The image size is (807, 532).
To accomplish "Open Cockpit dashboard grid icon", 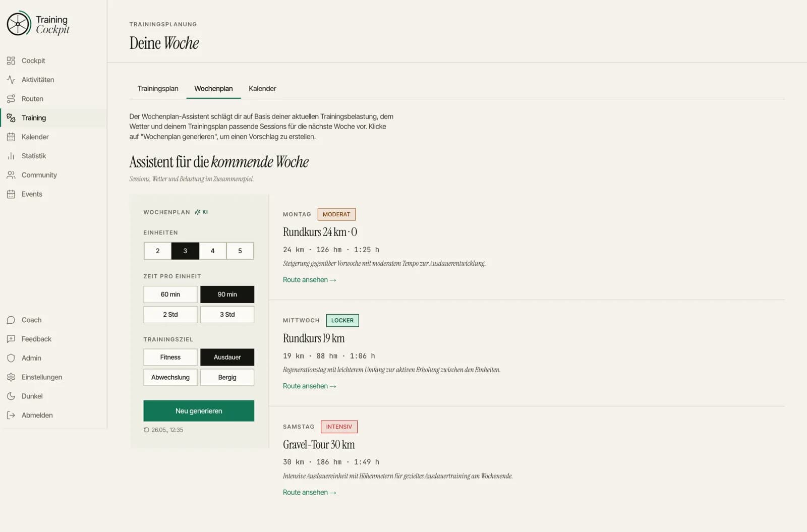I will pos(11,61).
